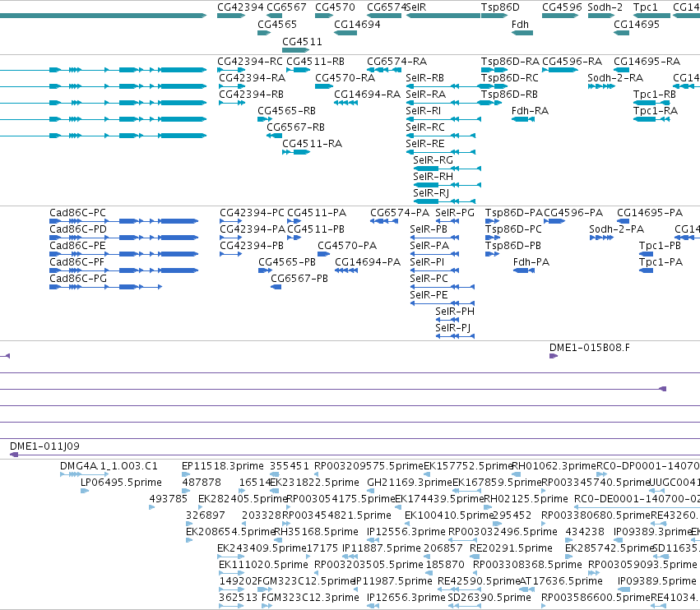
Task: Open EST 493785
Action: [152, 507]
